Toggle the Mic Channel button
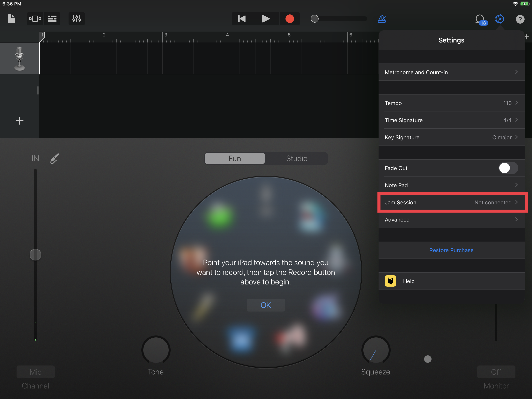Screen dimensions: 532x399 (35, 372)
